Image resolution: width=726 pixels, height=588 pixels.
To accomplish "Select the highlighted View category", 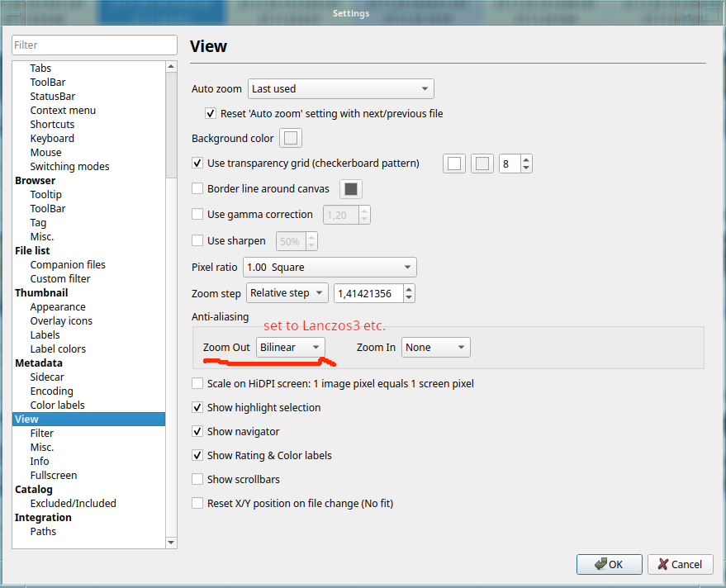I will tap(88, 419).
